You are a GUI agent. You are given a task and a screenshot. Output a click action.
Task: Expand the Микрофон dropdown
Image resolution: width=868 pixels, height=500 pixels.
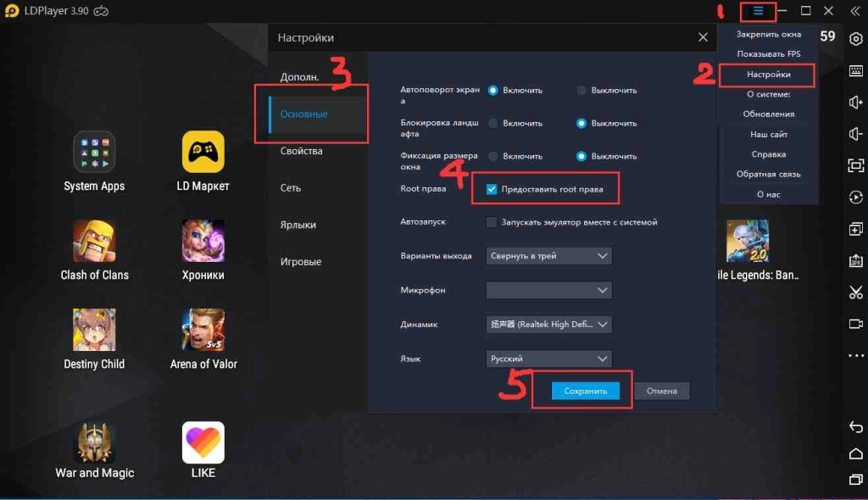548,290
